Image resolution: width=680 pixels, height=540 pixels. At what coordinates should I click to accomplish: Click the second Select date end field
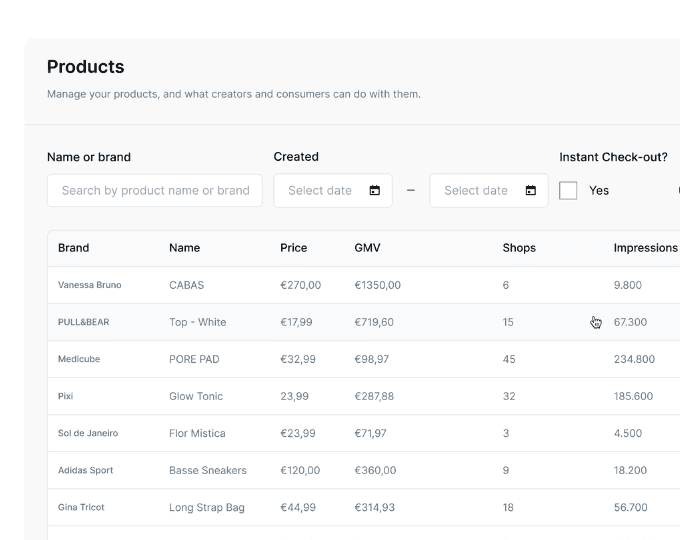pyautogui.click(x=489, y=190)
